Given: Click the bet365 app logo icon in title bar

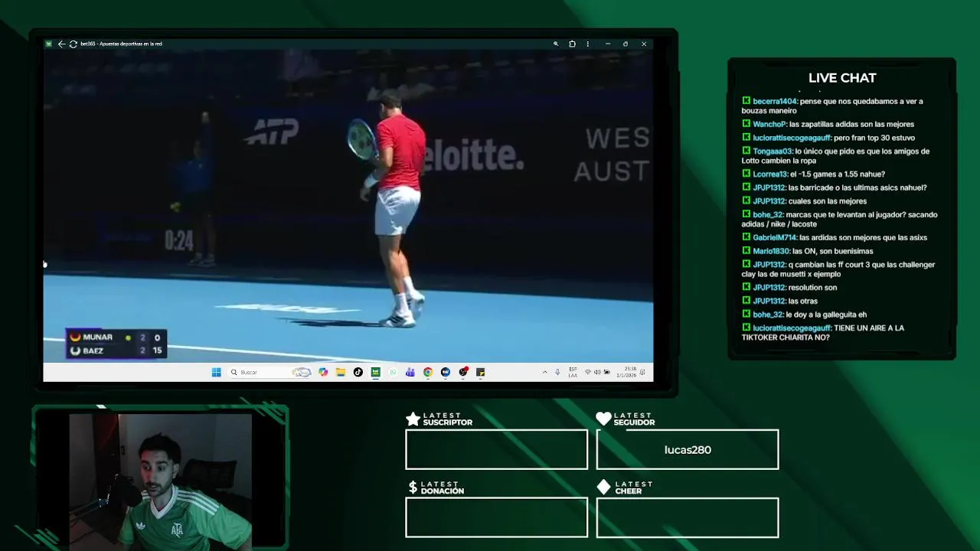Looking at the screenshot, I should [x=48, y=44].
